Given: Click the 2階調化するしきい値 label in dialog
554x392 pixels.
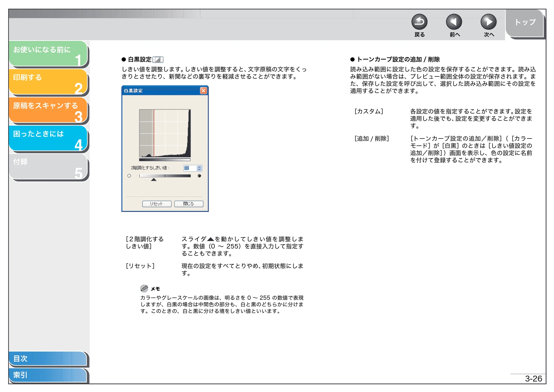Looking at the screenshot, I should click(150, 168).
